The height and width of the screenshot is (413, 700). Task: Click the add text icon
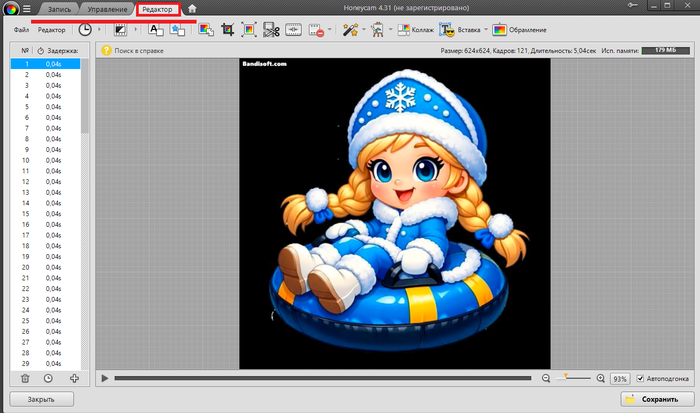pos(155,30)
